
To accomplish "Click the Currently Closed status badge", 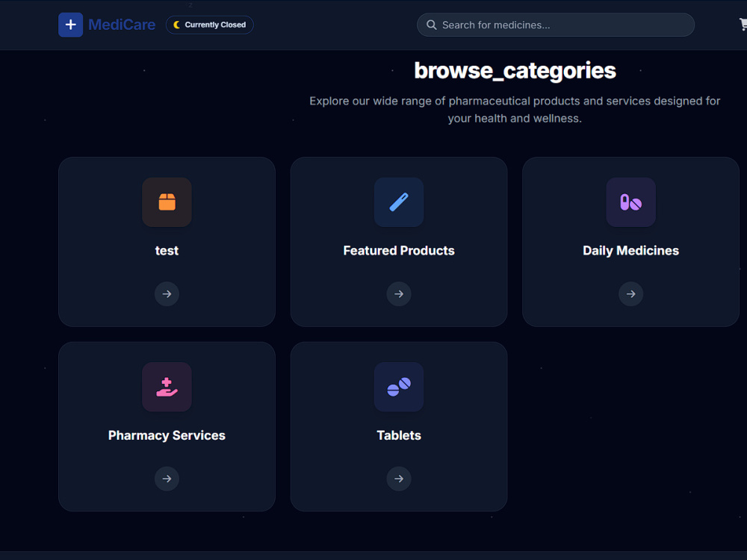I will tap(210, 25).
